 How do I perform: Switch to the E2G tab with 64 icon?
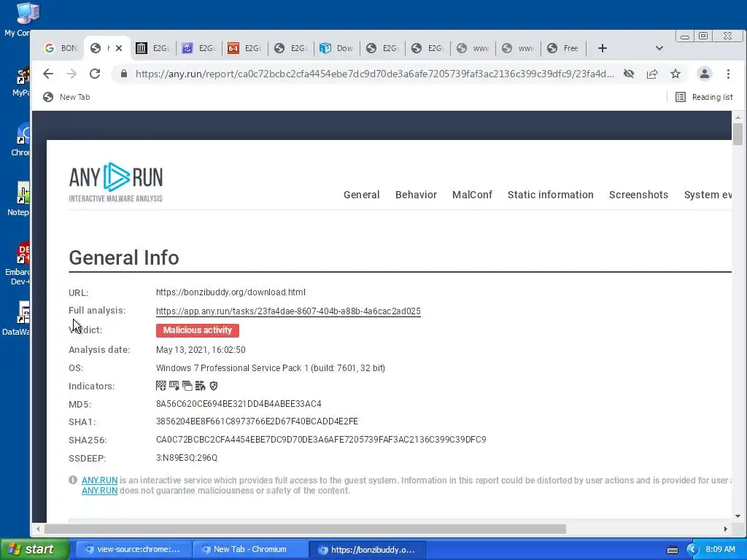coord(244,48)
